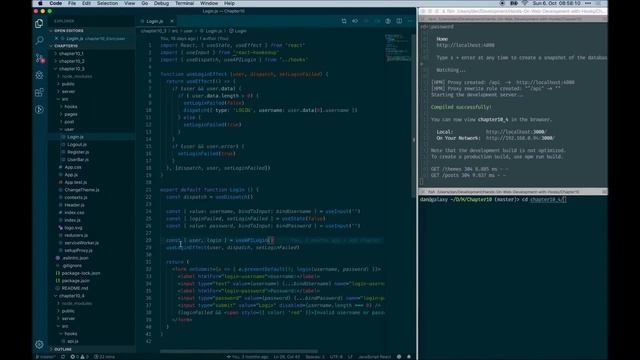Click the feedback smiley in status bar
The image size is (640, 360).
(x=399, y=357)
